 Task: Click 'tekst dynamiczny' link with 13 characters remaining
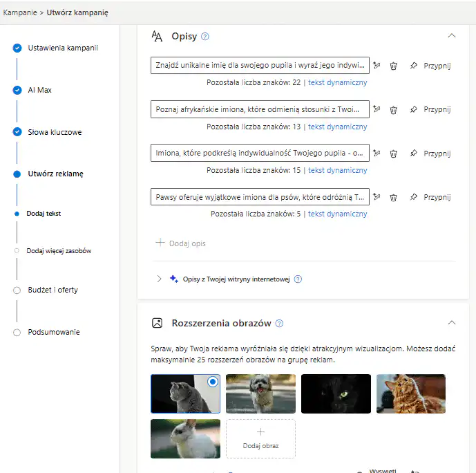point(337,127)
